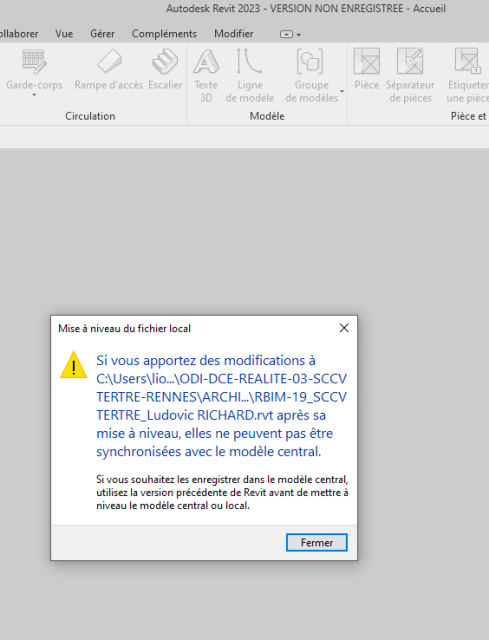Open the Vue ribbon tab

point(64,33)
